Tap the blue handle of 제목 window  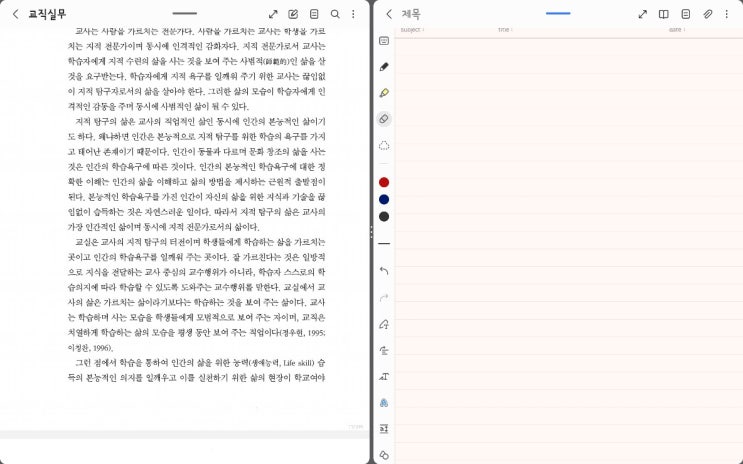pyautogui.click(x=558, y=13)
